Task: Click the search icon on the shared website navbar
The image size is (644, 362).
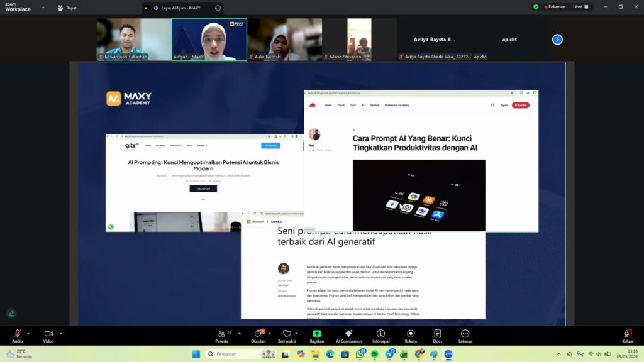Action: 492,106
